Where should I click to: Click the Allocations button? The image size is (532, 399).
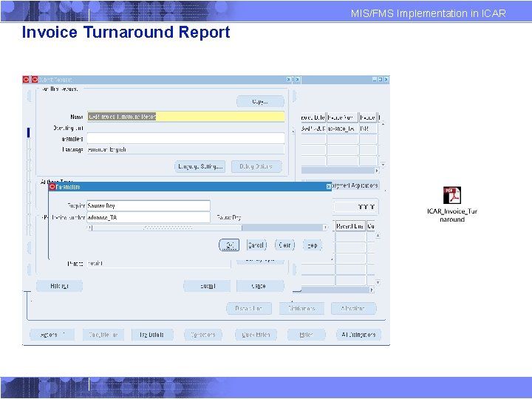click(x=353, y=308)
